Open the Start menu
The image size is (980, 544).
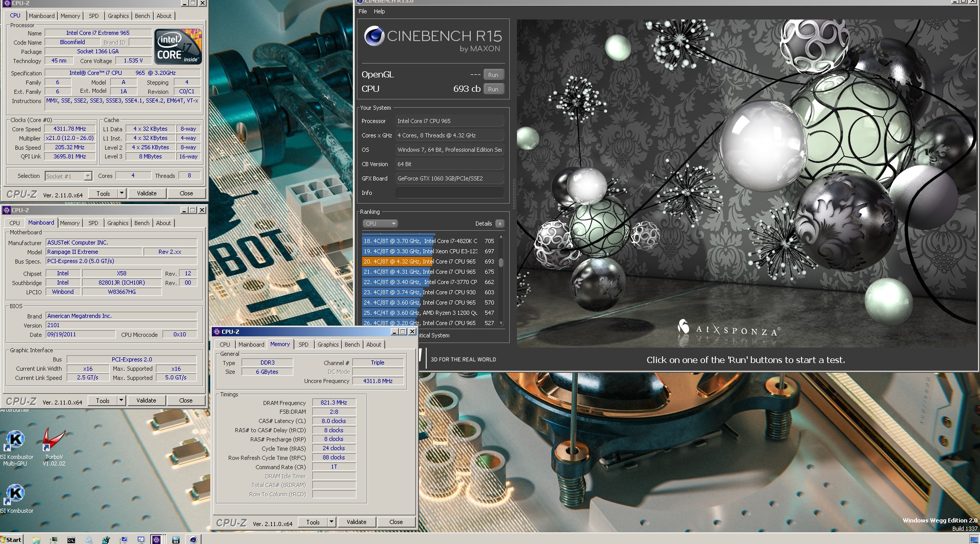[x=11, y=539]
